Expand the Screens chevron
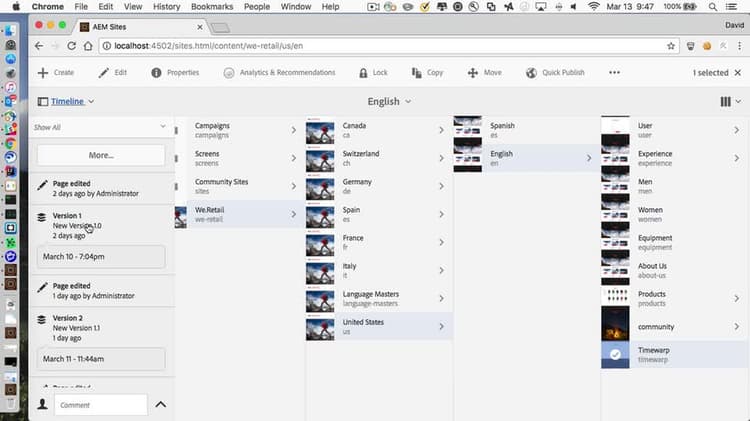 (x=294, y=158)
